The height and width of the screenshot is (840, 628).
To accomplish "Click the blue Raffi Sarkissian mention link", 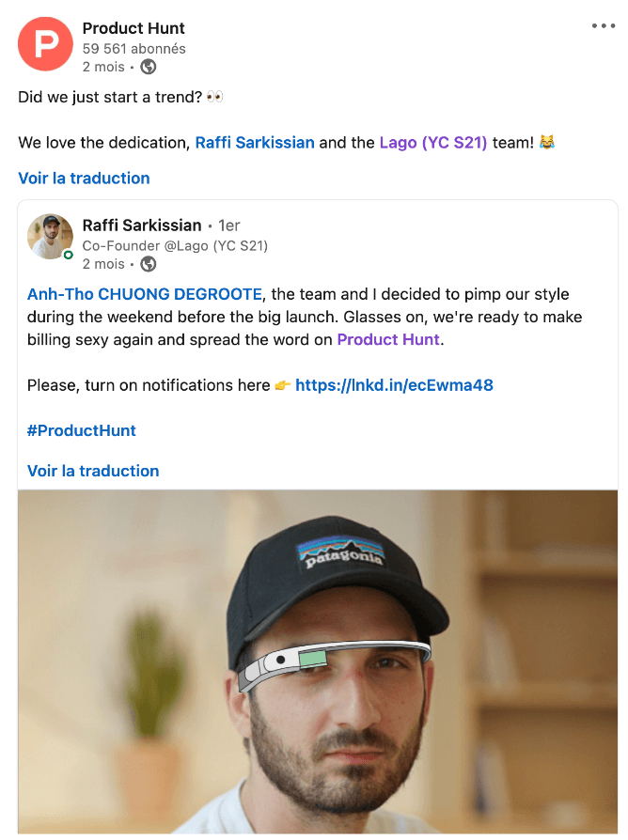I will 255,143.
